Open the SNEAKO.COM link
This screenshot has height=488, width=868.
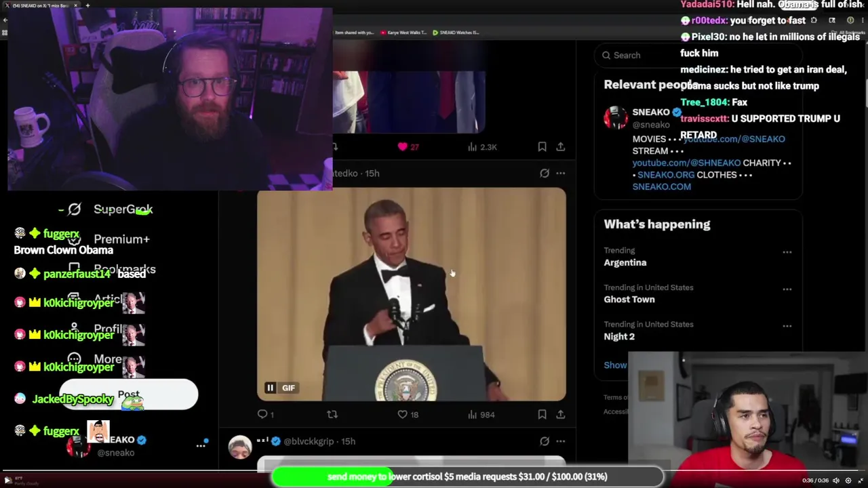(x=661, y=186)
